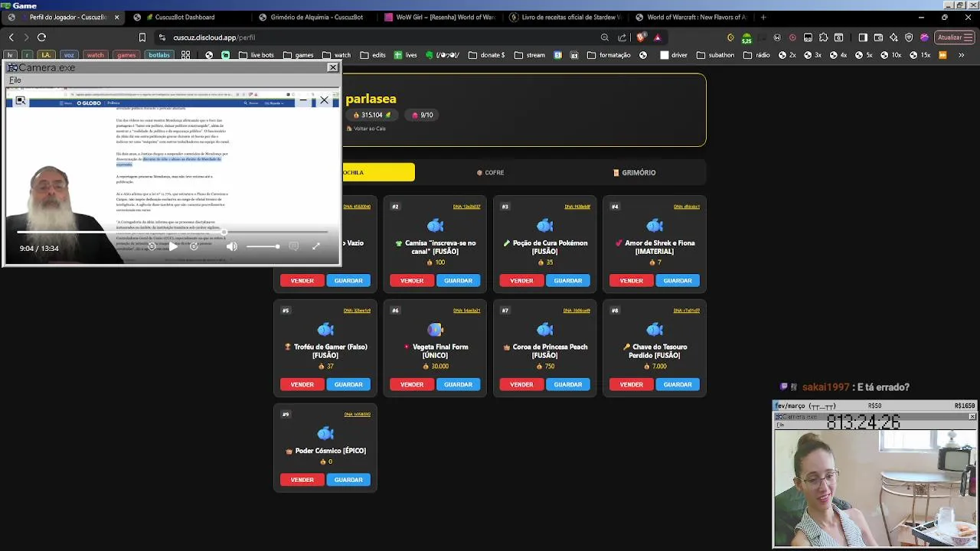The image size is (980, 551).
Task: Open the 'stream' bookmark folder
Action: (x=529, y=54)
